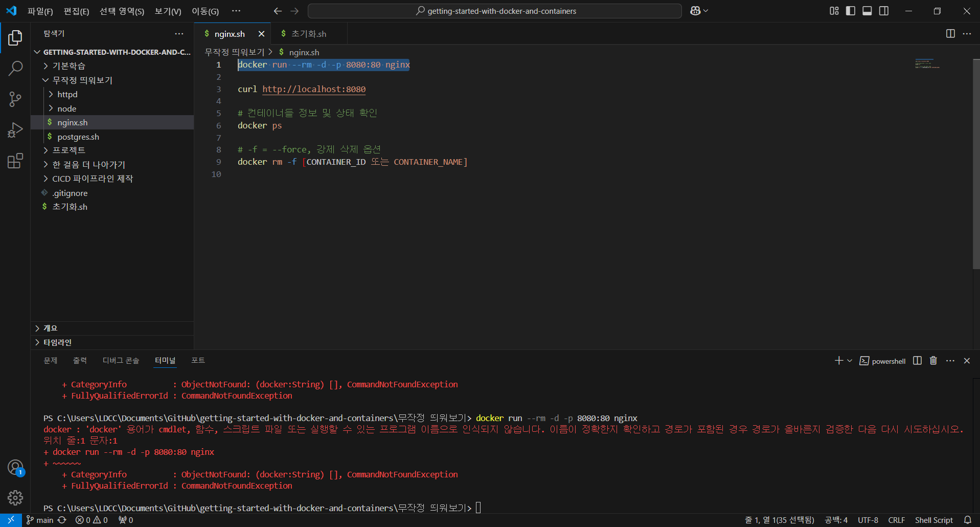Switch to the 초기화.sh editor tab

click(309, 34)
